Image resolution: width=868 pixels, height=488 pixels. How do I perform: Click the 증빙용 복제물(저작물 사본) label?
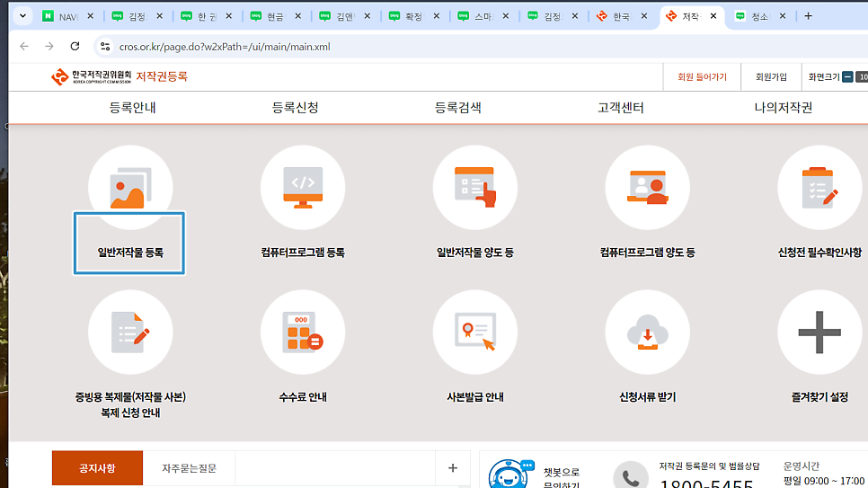pos(130,405)
